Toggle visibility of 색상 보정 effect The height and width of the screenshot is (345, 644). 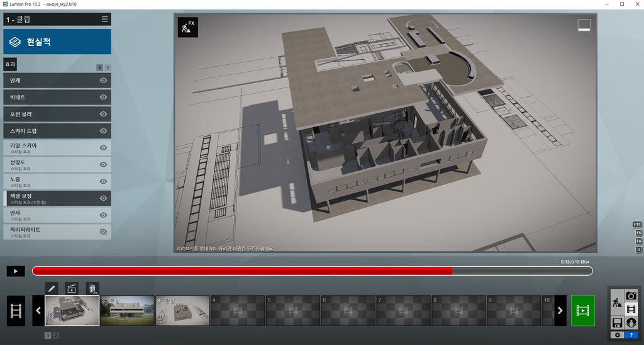pos(104,198)
